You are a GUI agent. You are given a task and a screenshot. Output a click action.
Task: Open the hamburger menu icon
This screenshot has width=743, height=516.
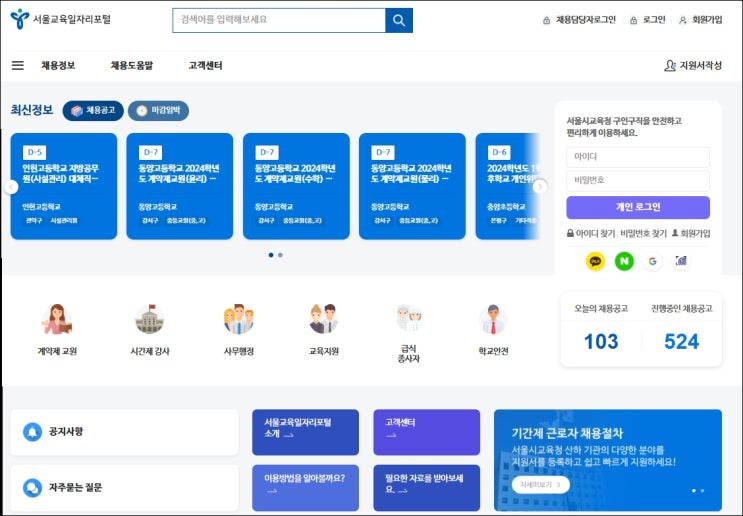18,65
